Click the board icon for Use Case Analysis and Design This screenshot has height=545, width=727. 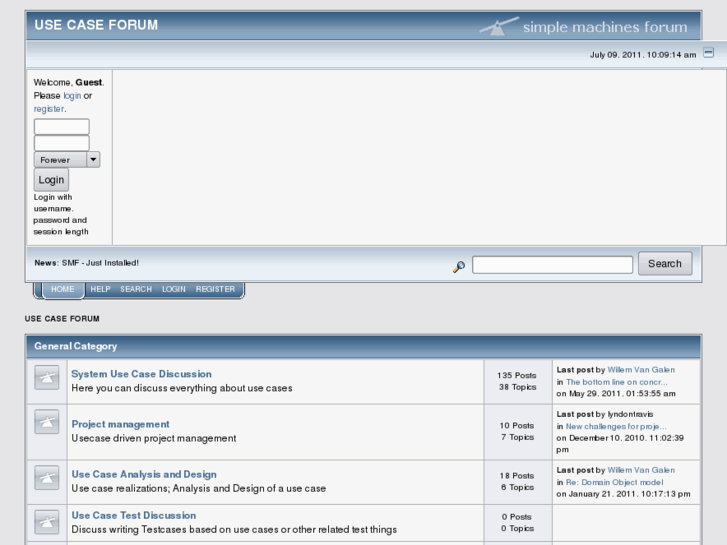click(46, 477)
